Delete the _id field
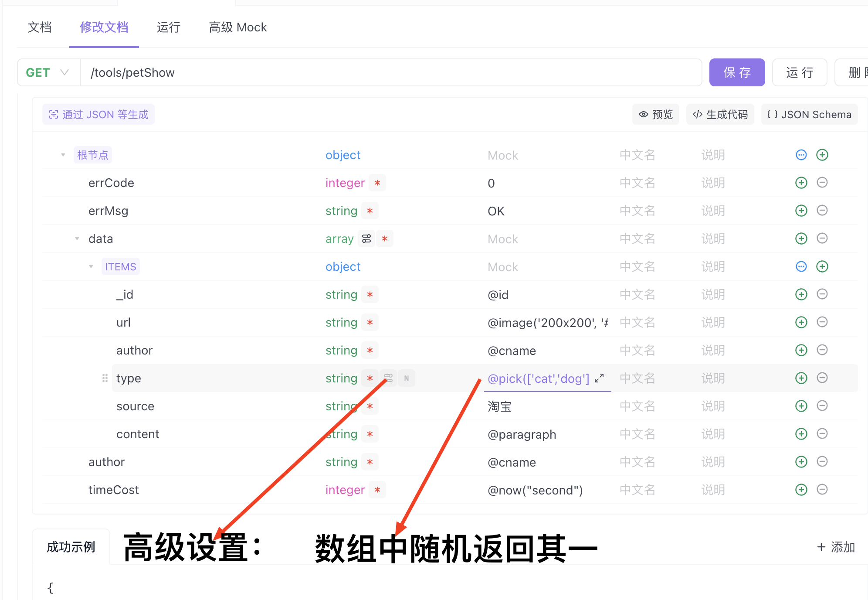Viewport: 868px width, 600px height. [x=822, y=294]
